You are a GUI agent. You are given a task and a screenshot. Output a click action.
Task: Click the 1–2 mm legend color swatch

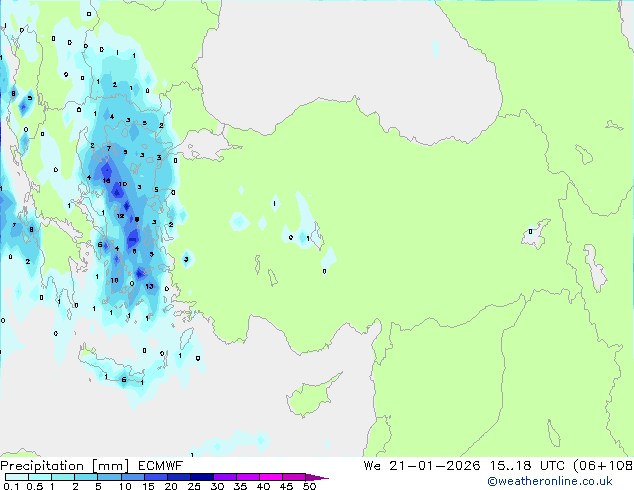click(x=63, y=477)
